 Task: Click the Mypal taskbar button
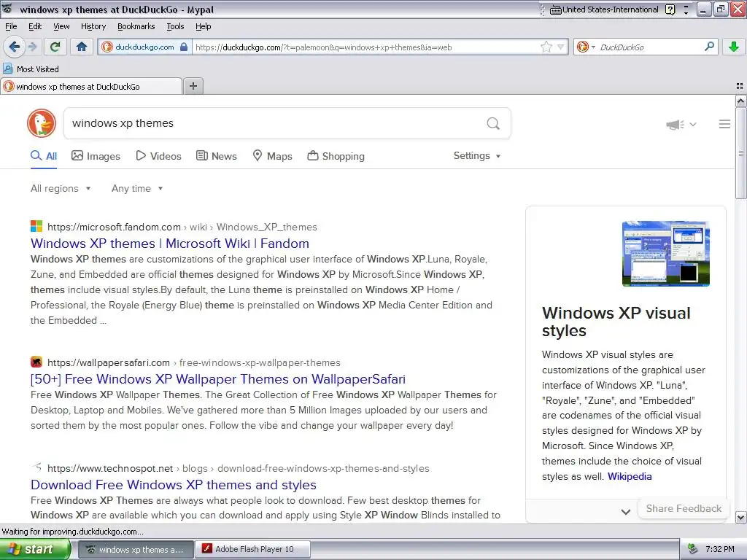click(x=135, y=549)
